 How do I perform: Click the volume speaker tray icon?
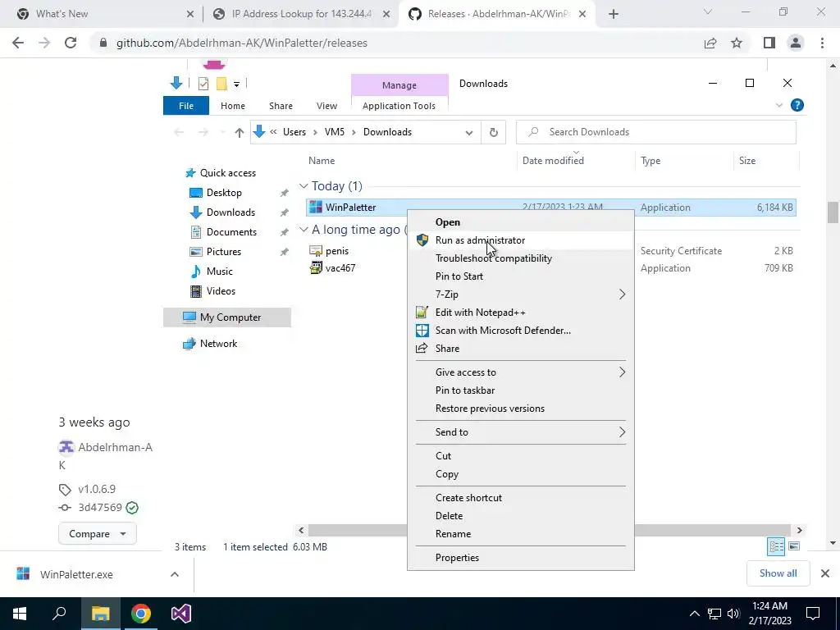[x=733, y=614]
